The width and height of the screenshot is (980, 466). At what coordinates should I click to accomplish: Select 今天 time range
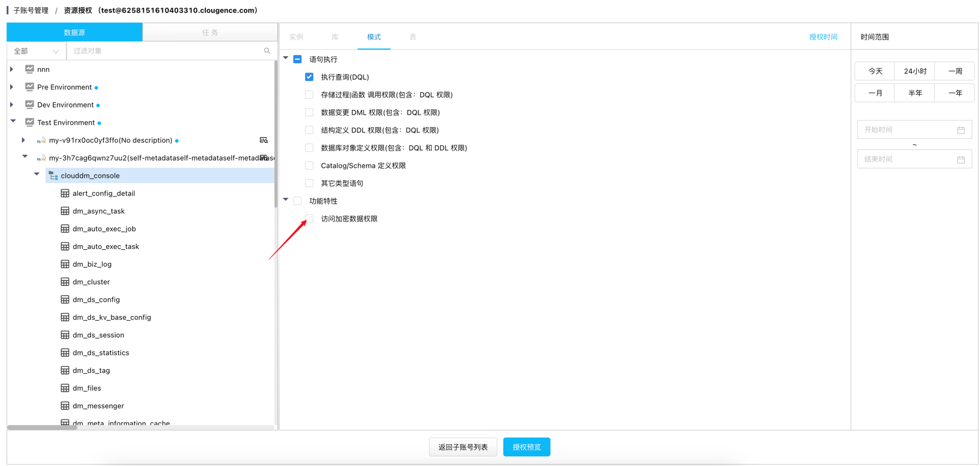click(875, 71)
